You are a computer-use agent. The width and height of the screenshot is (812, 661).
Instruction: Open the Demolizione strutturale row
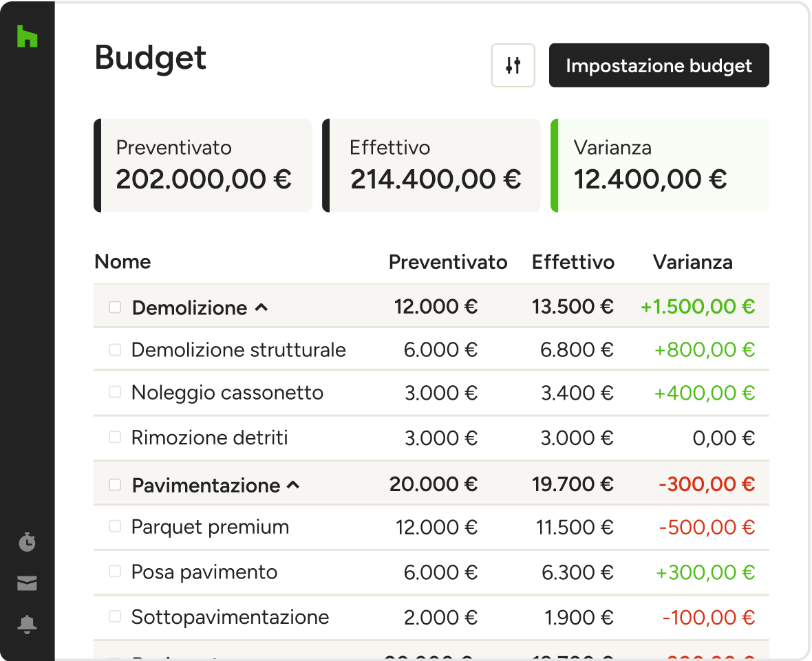pyautogui.click(x=238, y=350)
